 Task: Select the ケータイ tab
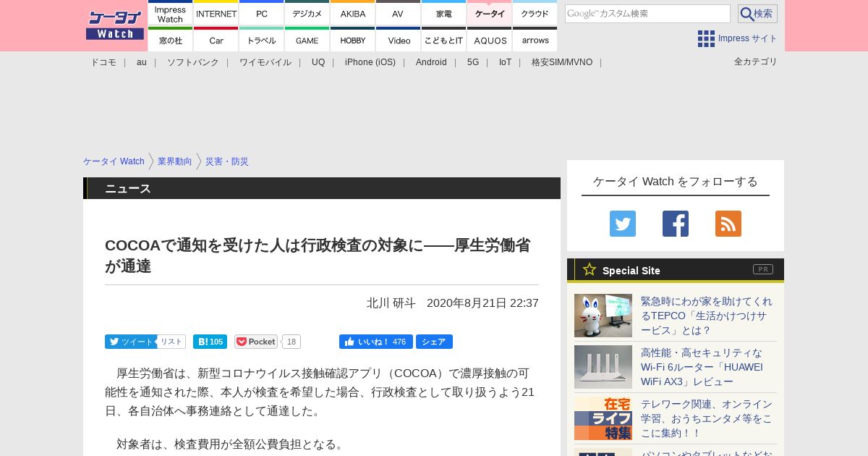point(489,14)
